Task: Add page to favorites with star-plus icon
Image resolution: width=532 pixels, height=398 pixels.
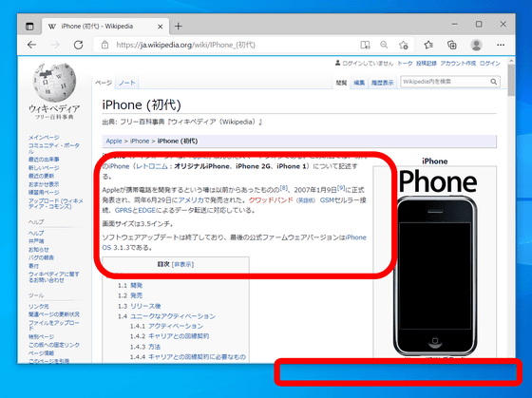Action: click(x=404, y=45)
